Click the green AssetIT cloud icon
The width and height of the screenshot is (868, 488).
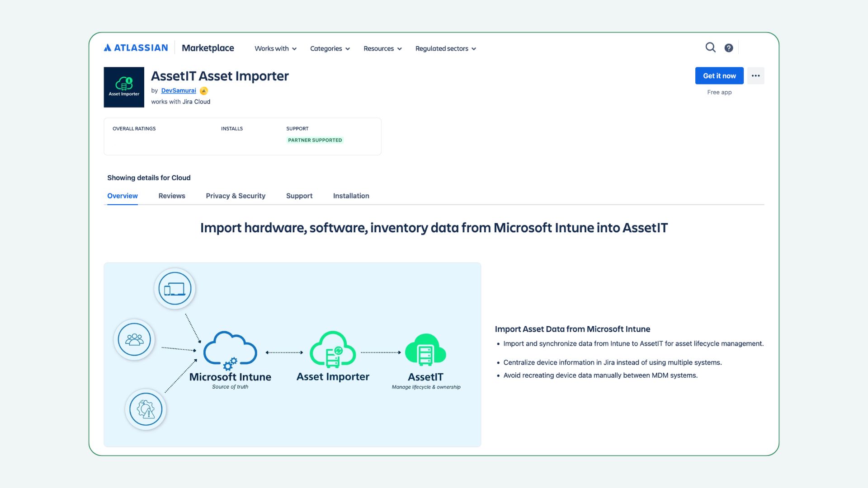click(x=425, y=349)
